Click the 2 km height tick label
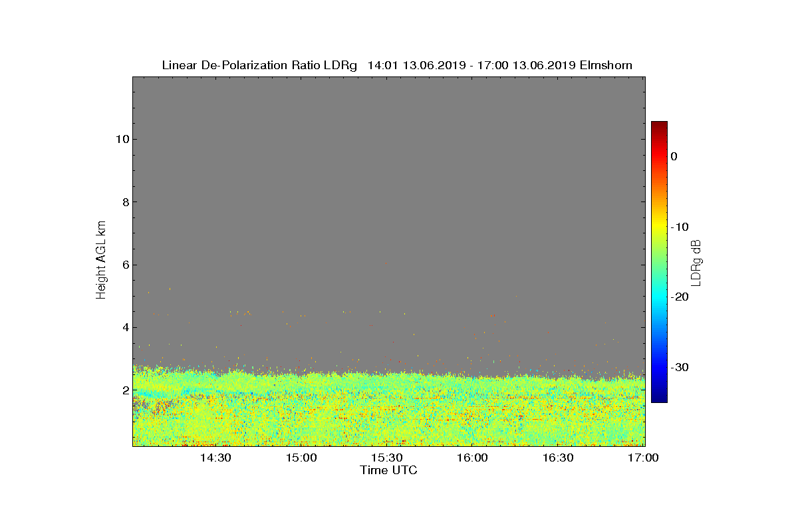Viewport: 798px width, 532px height. pos(125,390)
